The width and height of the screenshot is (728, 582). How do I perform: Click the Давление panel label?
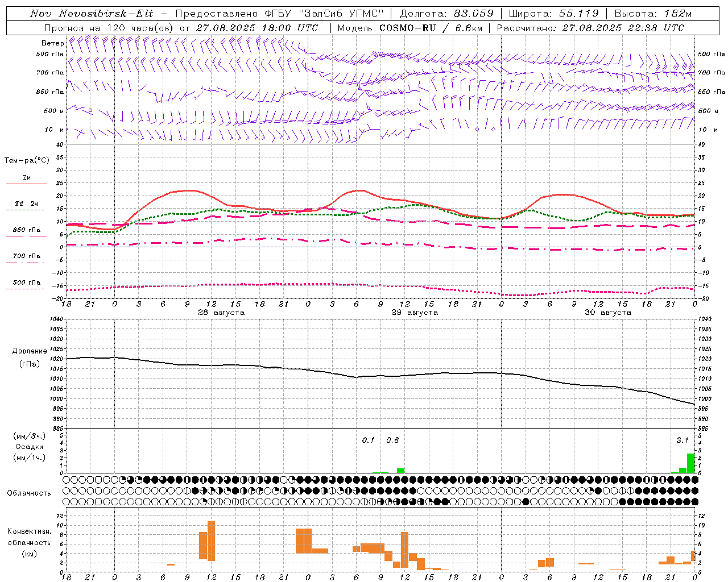click(30, 351)
